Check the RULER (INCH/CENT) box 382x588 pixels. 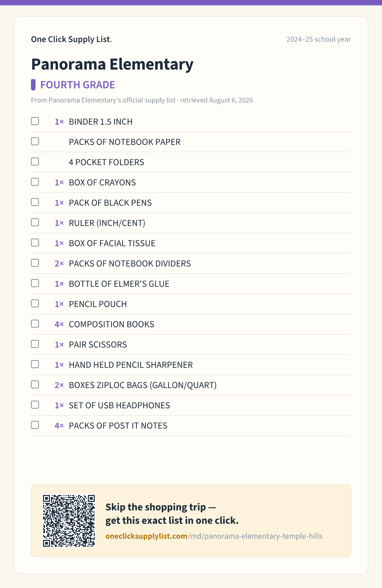tap(35, 223)
